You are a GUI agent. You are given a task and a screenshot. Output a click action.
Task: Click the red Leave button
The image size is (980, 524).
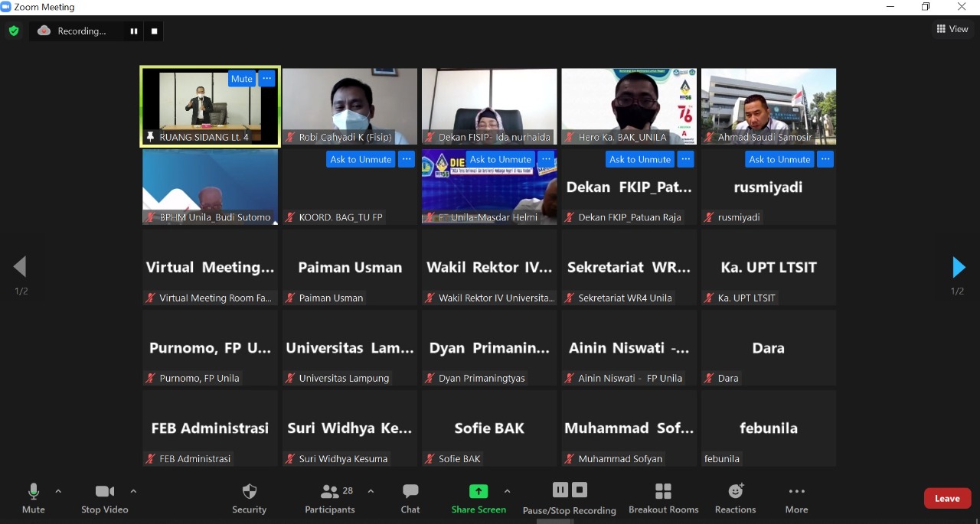(x=947, y=498)
